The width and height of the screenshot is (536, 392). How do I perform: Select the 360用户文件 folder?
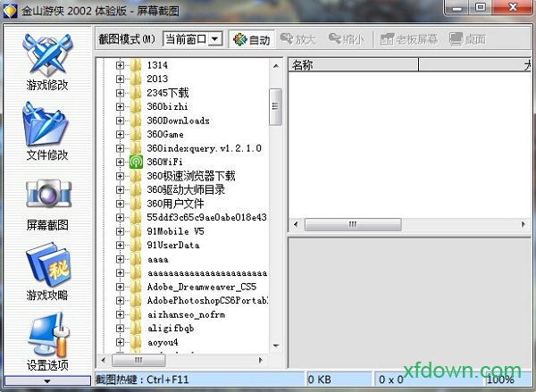[x=175, y=204]
